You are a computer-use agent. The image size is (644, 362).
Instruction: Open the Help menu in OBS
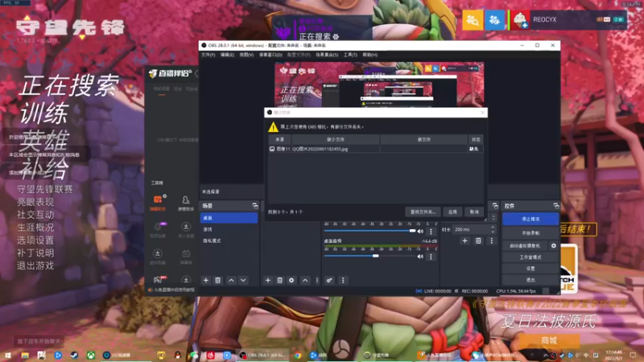point(369,55)
